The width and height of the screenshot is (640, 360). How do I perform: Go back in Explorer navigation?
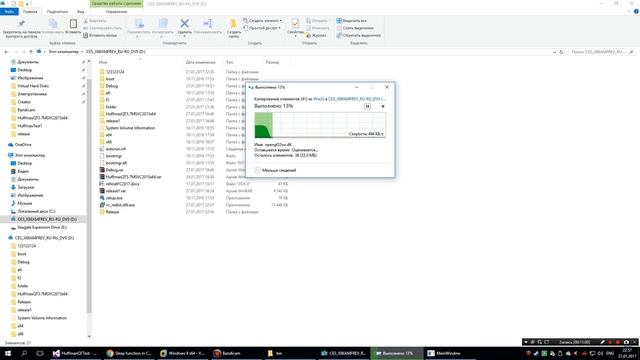[6, 52]
